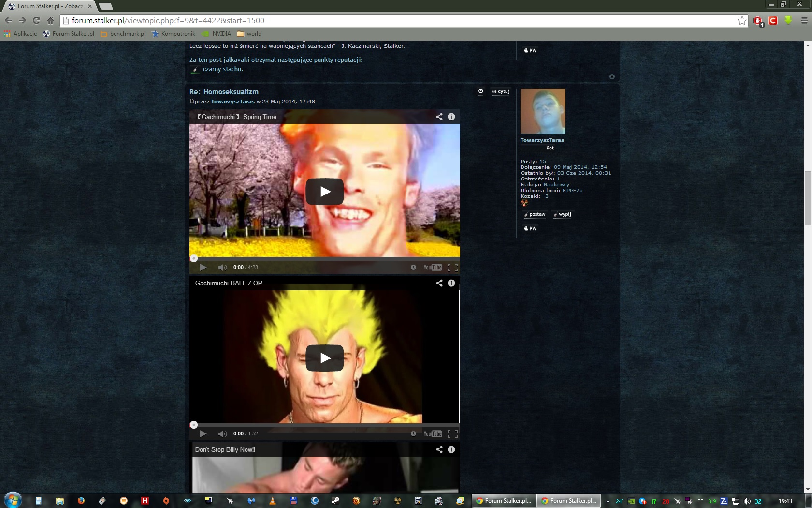This screenshot has height=508, width=812.
Task: Play the Gachimuchi BALL Z OP video
Action: pos(324,358)
